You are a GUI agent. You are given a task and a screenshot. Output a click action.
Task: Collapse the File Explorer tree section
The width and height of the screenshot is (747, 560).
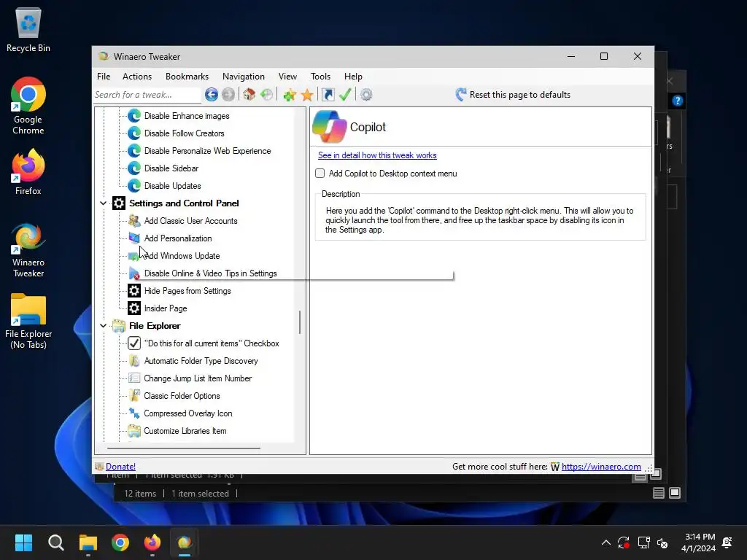[x=103, y=326]
